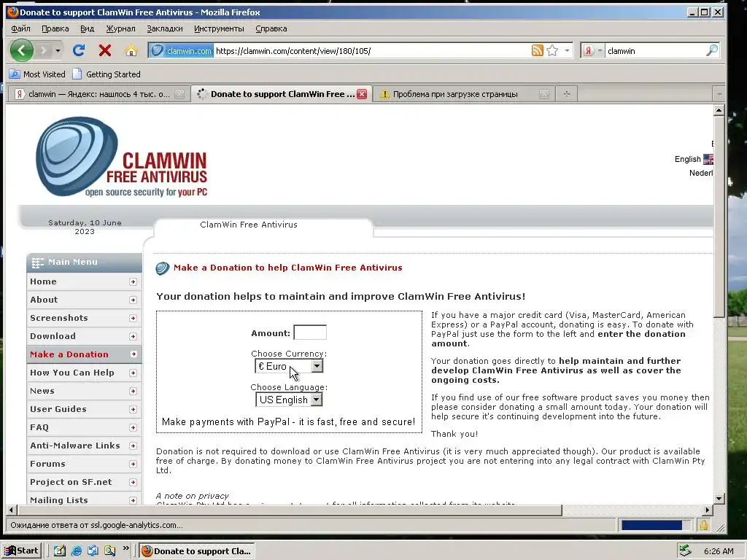Close the Donate to support ClamWin tab
The width and height of the screenshot is (747, 560).
(362, 94)
